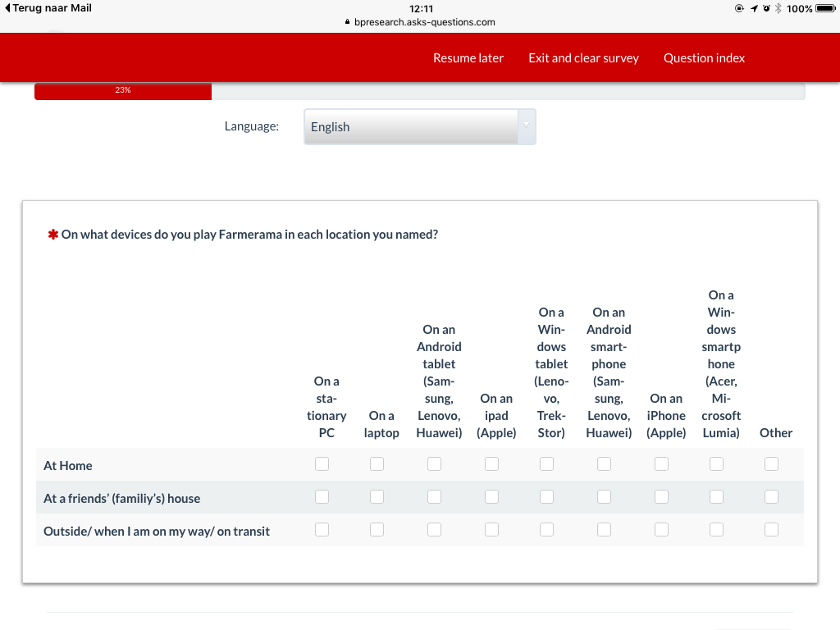Check At Home on an Android tablet
Image resolution: width=840 pixels, height=630 pixels.
coord(435,464)
